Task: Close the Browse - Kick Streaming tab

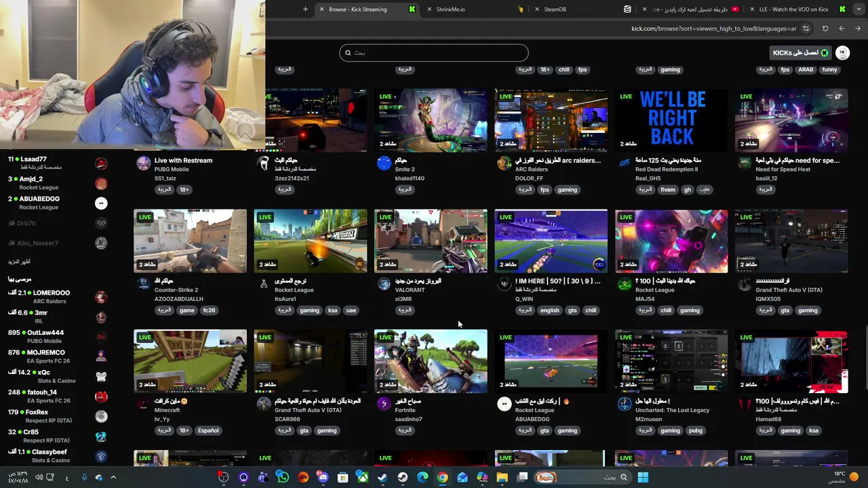Action: click(321, 9)
